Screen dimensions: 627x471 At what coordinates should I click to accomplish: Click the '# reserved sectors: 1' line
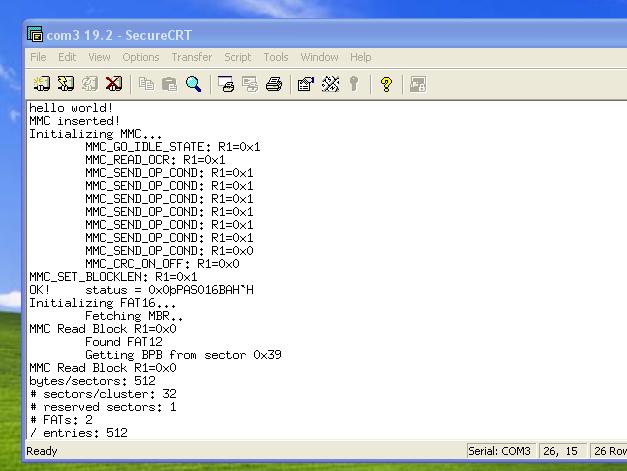(103, 407)
